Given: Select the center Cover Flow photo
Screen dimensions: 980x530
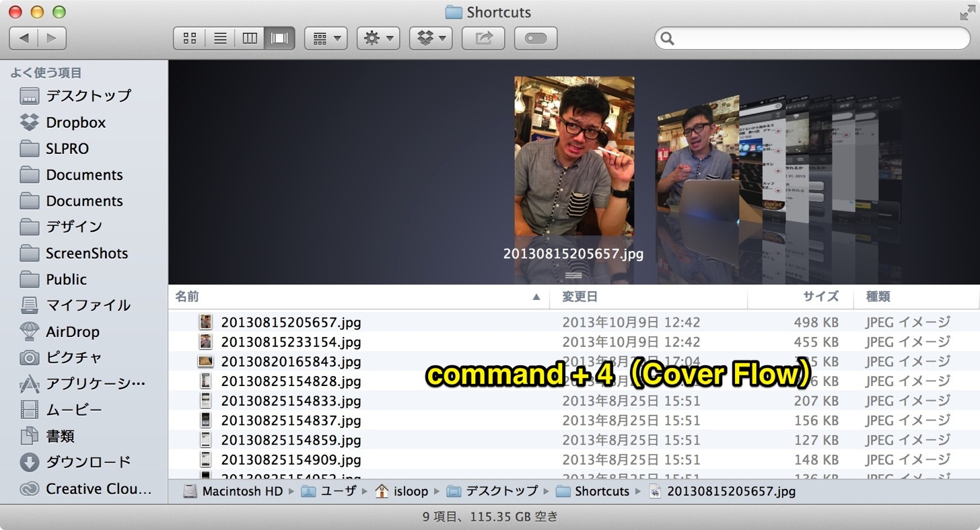Looking at the screenshot, I should [574, 155].
